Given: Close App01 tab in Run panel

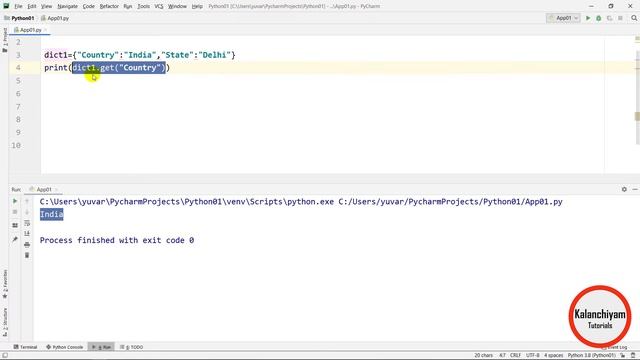Looking at the screenshot, I should coord(56,189).
